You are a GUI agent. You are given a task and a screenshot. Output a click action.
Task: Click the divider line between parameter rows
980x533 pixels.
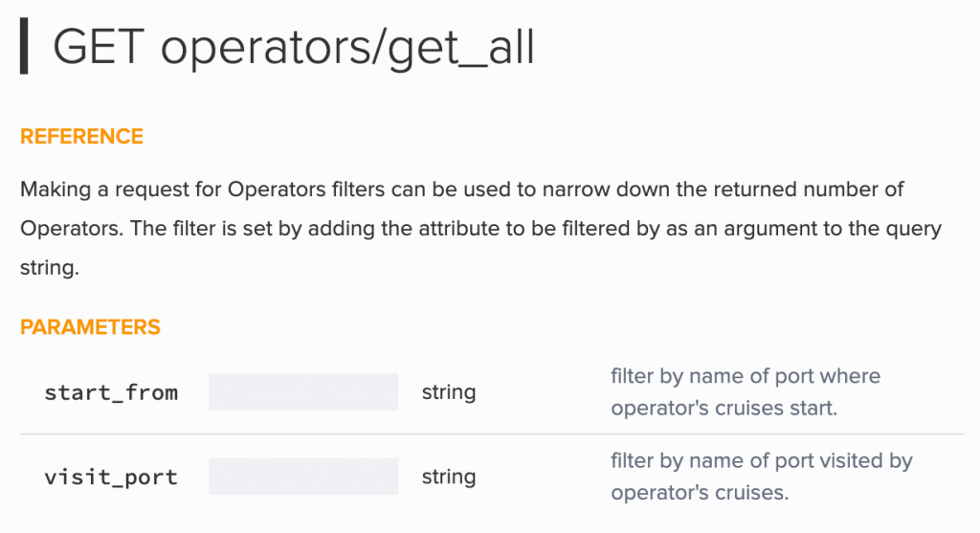click(492, 433)
